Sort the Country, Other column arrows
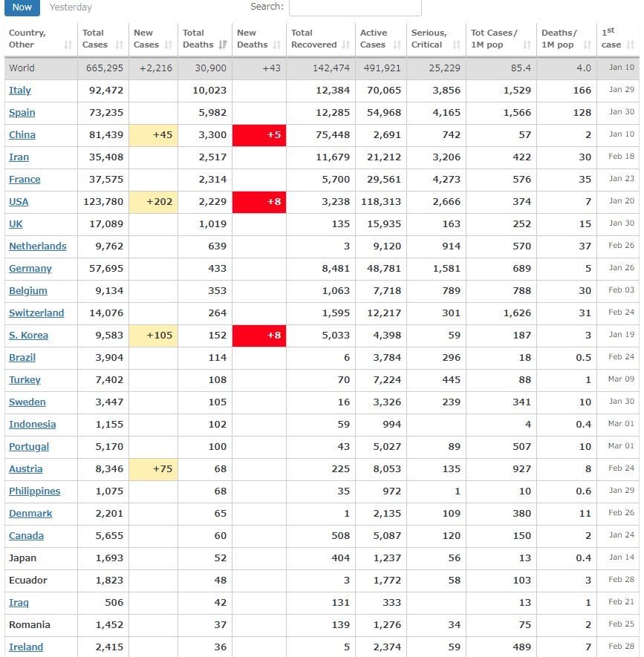 point(68,45)
